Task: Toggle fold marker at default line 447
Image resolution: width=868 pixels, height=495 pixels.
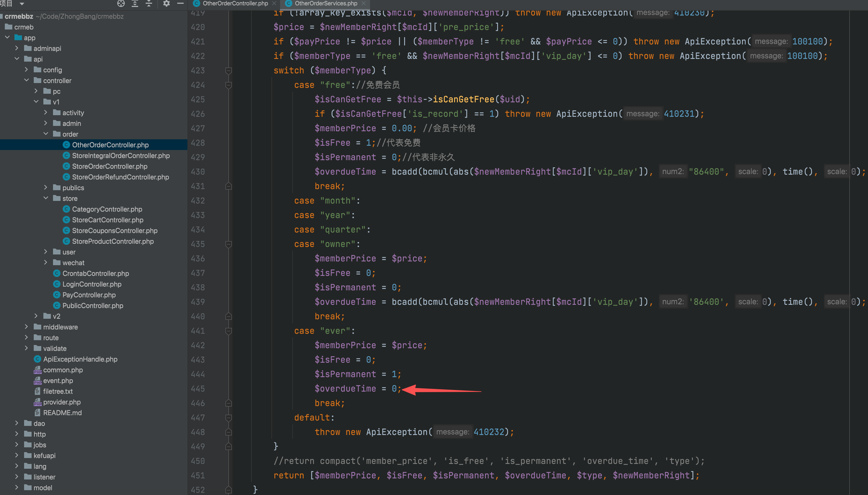Action: click(229, 418)
